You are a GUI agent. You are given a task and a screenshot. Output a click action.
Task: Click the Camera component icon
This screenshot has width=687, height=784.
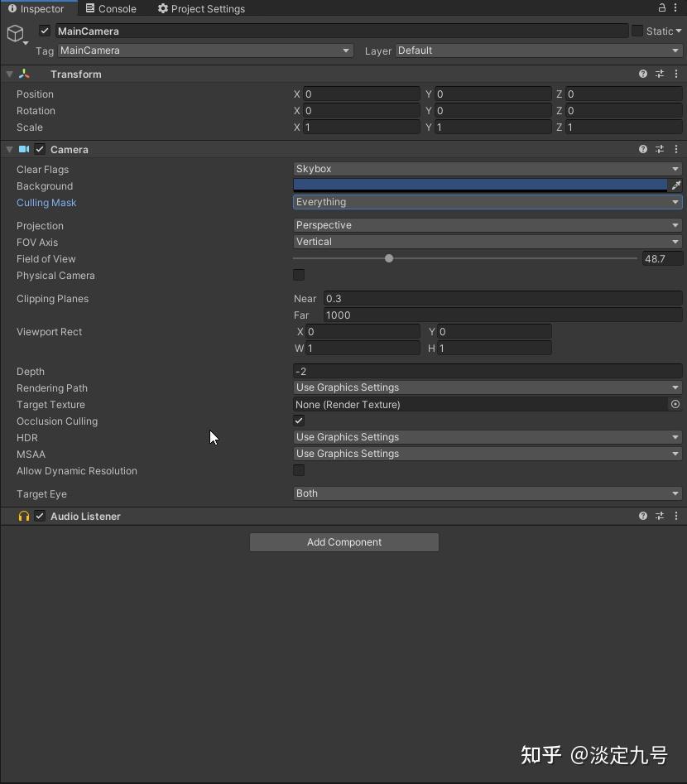[x=25, y=149]
